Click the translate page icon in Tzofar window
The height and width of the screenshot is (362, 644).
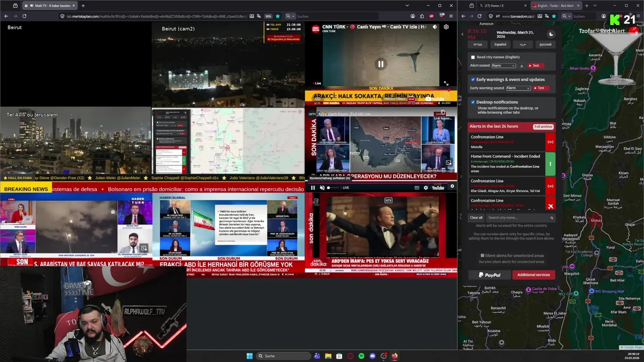tap(547, 16)
